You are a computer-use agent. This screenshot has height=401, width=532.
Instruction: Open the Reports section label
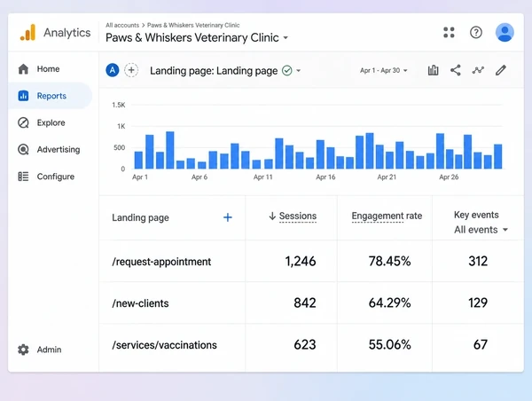pyautogui.click(x=51, y=96)
